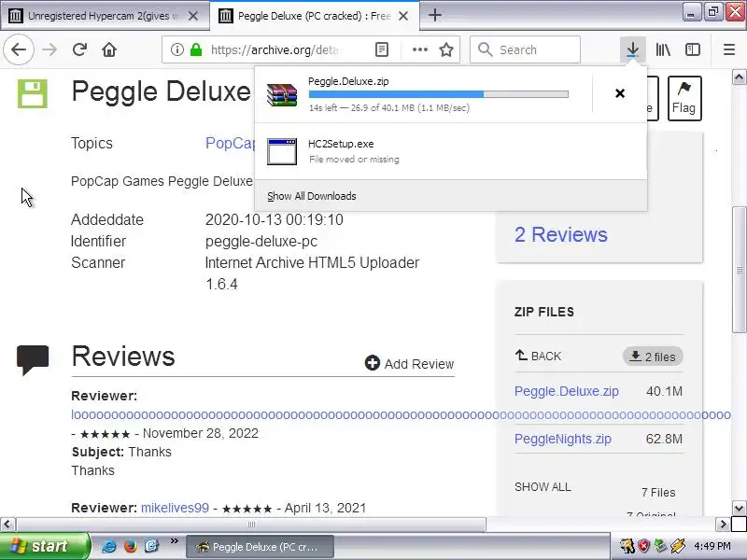Show sidebars toolbar icon

(692, 49)
